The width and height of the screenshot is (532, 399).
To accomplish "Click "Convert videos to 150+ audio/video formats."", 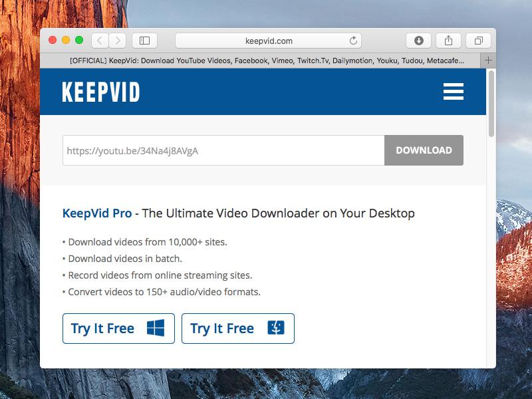I will coord(164,292).
